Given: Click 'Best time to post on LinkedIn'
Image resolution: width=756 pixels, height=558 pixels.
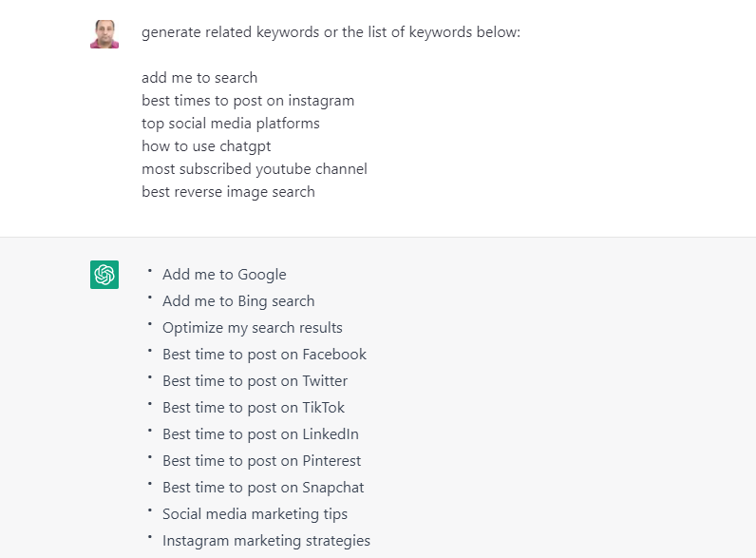Looking at the screenshot, I should pyautogui.click(x=260, y=434).
